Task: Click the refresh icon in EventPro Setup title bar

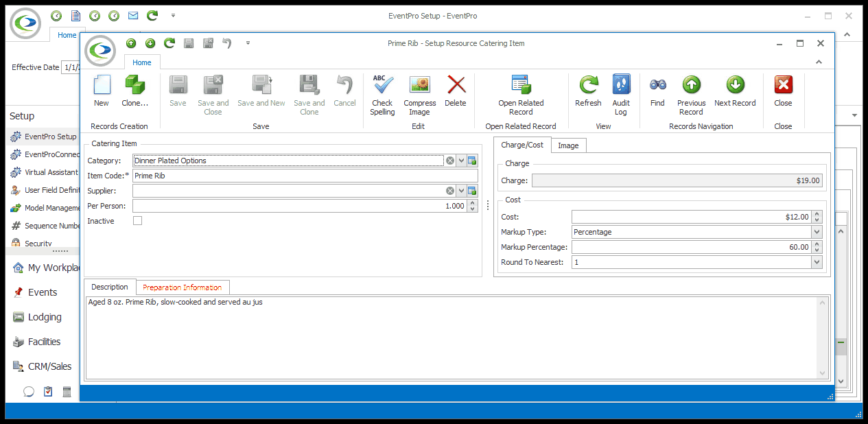Action: [x=152, y=15]
